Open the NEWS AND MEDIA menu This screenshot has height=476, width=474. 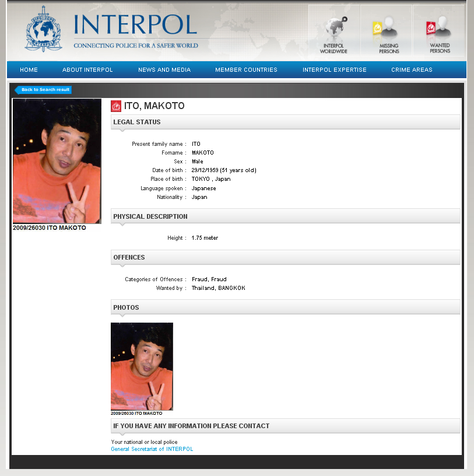(x=164, y=70)
